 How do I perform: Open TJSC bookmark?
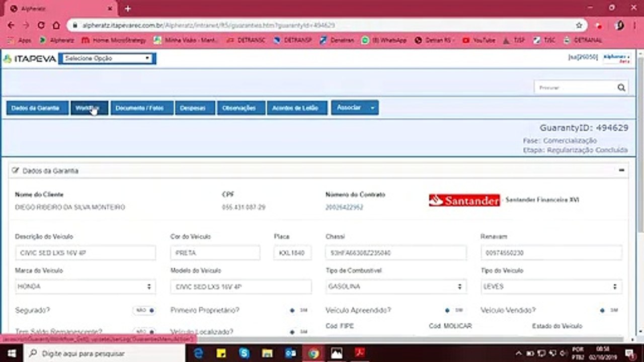(x=544, y=40)
